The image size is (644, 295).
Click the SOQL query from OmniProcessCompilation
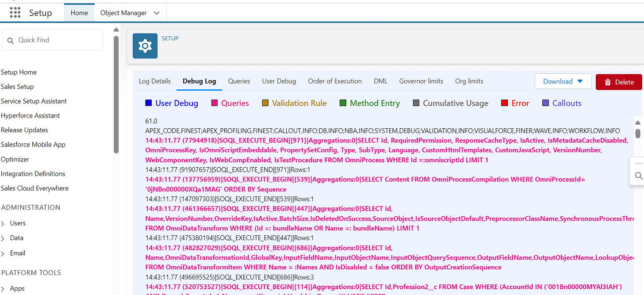pos(365,184)
